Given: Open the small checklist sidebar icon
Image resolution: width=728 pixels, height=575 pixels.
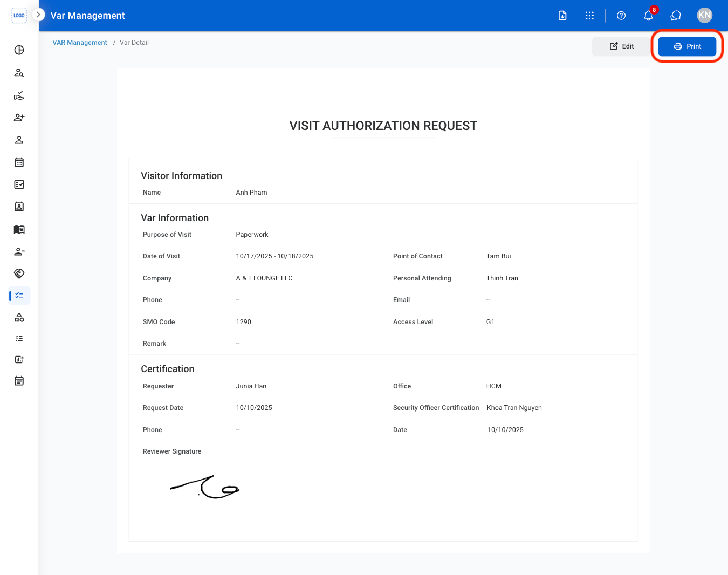Looking at the screenshot, I should 19,339.
